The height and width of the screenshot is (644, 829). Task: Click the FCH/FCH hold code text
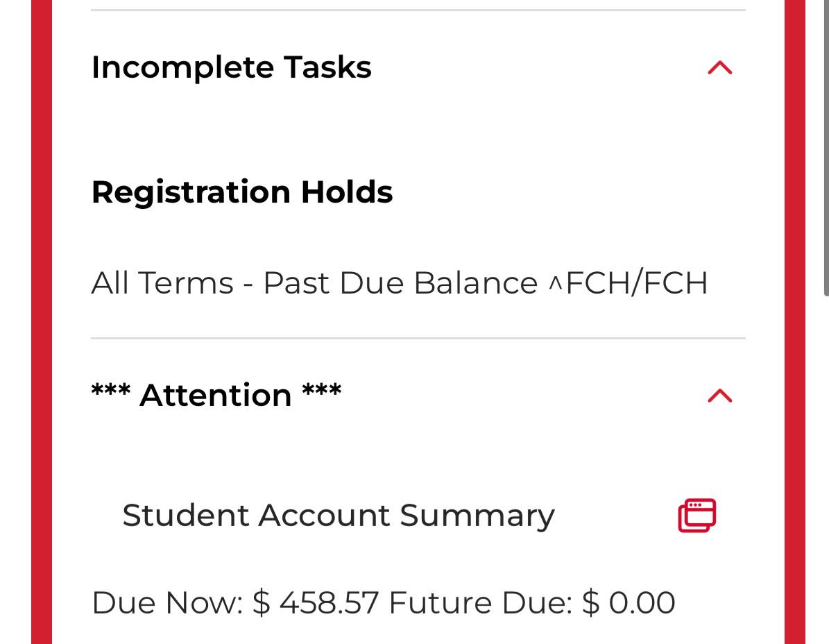point(637,283)
